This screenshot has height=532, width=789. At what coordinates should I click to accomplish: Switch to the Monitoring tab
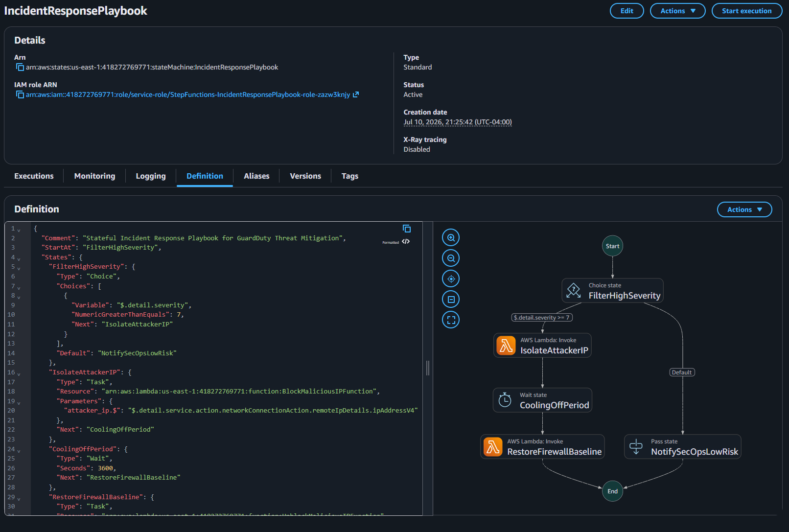click(94, 176)
